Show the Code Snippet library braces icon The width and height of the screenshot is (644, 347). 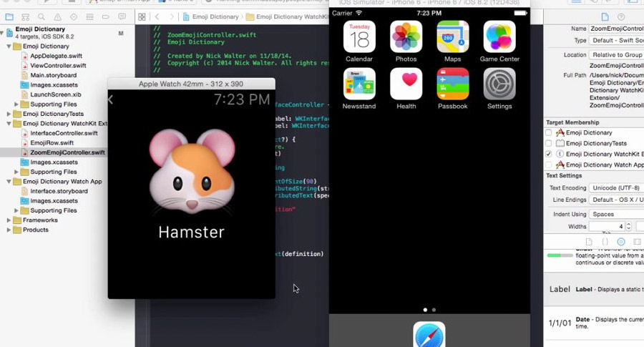pos(605,241)
